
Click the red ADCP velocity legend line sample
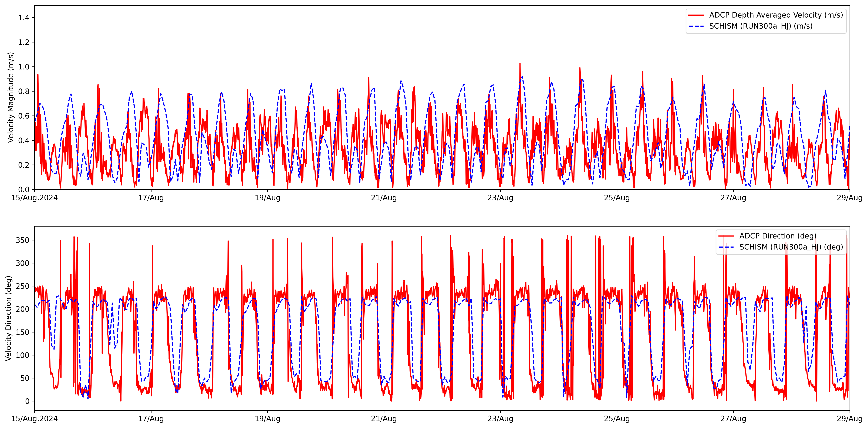tap(696, 15)
